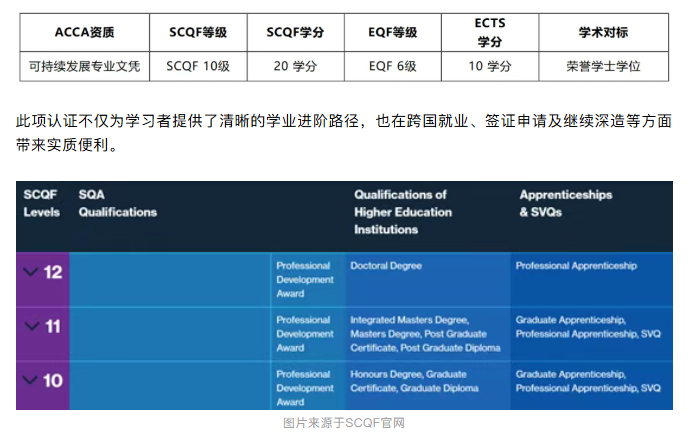Click the SCQF chart image's Levels header

(x=42, y=203)
